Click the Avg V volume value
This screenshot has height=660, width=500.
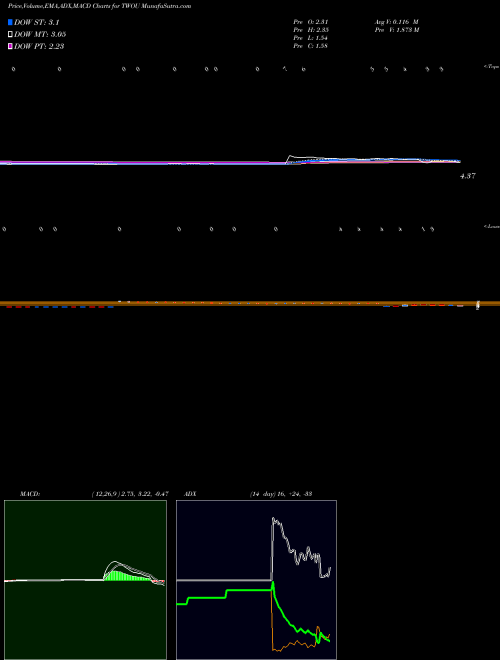click(x=396, y=21)
